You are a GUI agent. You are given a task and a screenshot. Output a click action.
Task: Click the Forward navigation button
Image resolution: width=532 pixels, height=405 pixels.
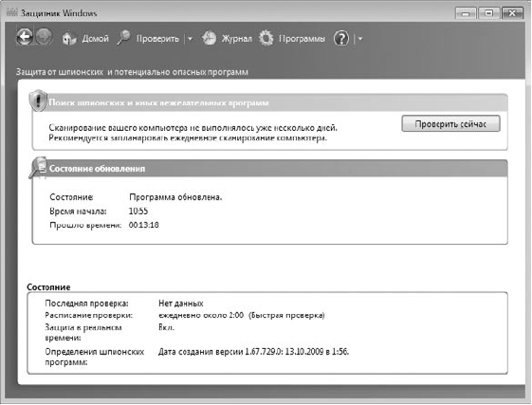click(44, 37)
